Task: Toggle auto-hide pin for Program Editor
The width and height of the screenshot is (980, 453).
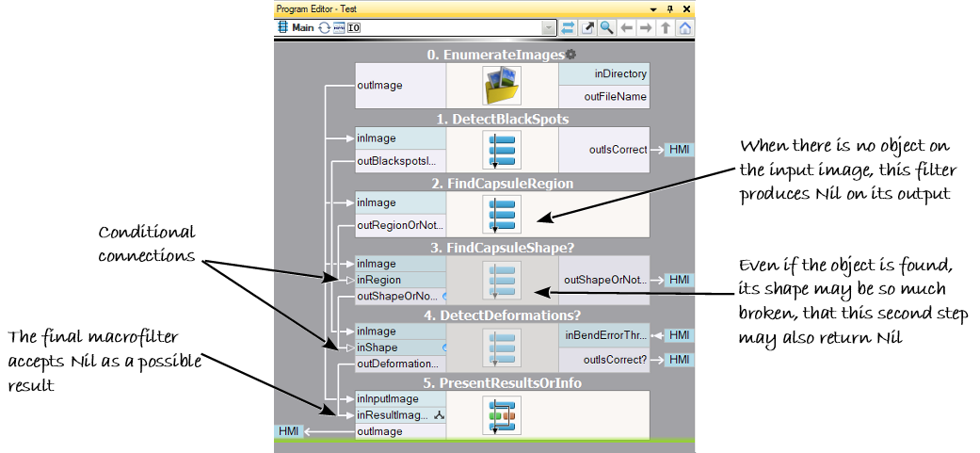Action: [x=670, y=8]
